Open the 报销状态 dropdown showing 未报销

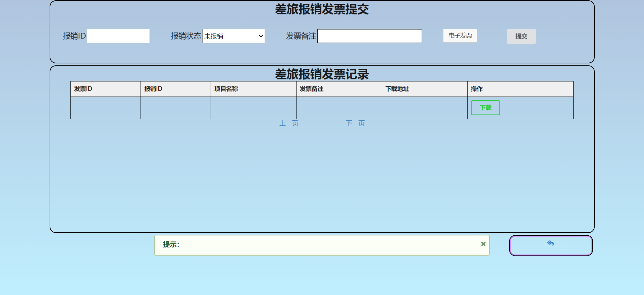(x=233, y=36)
